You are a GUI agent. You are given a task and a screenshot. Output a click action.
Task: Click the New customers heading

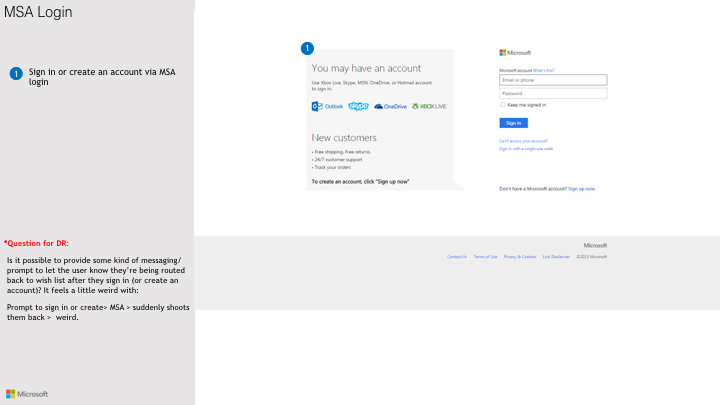pyautogui.click(x=344, y=138)
